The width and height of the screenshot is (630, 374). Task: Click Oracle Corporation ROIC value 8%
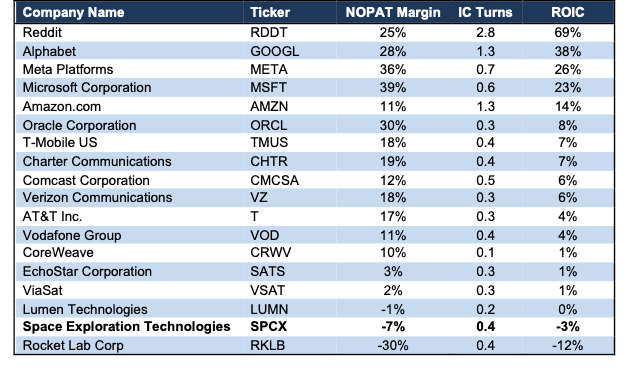[x=567, y=125]
